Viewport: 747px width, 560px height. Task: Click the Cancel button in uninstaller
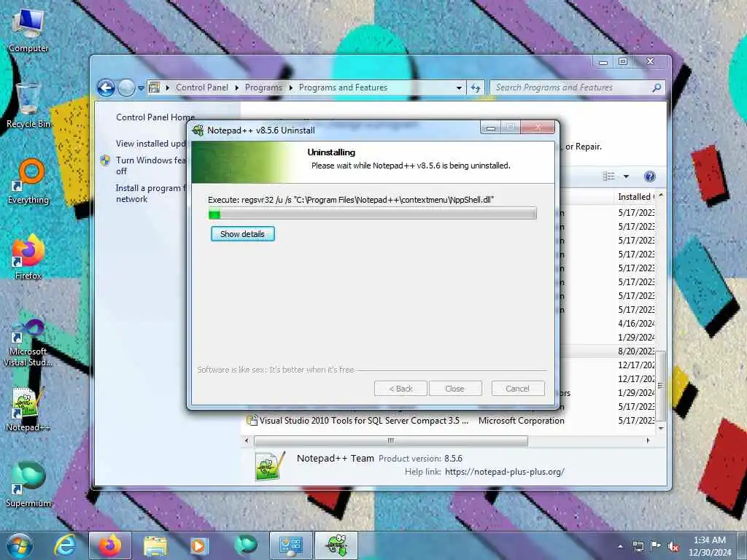tap(517, 389)
